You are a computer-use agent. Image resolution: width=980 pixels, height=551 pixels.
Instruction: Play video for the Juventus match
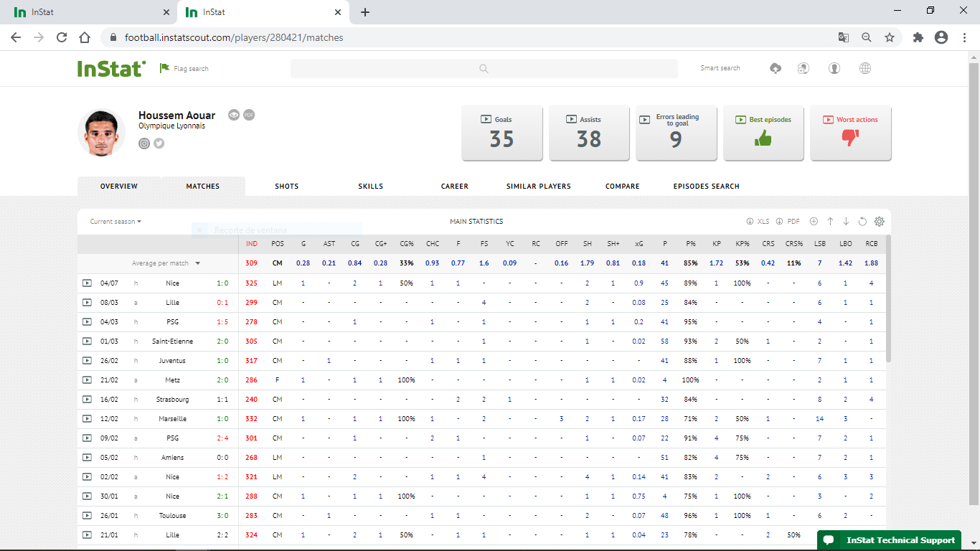[87, 361]
